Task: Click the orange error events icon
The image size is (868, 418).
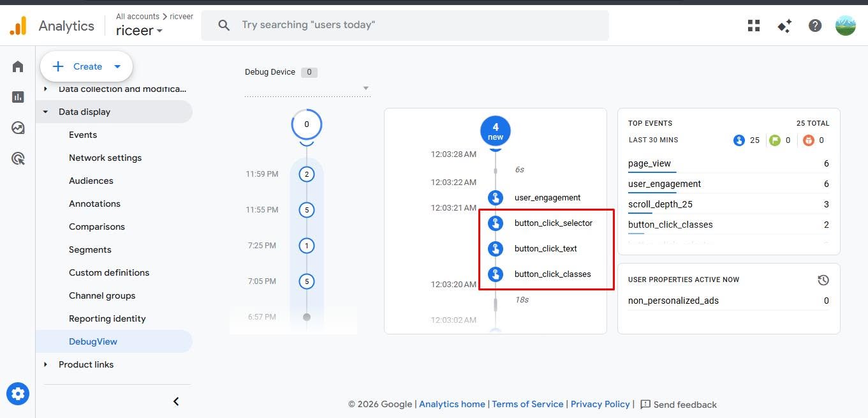Action: coord(809,140)
